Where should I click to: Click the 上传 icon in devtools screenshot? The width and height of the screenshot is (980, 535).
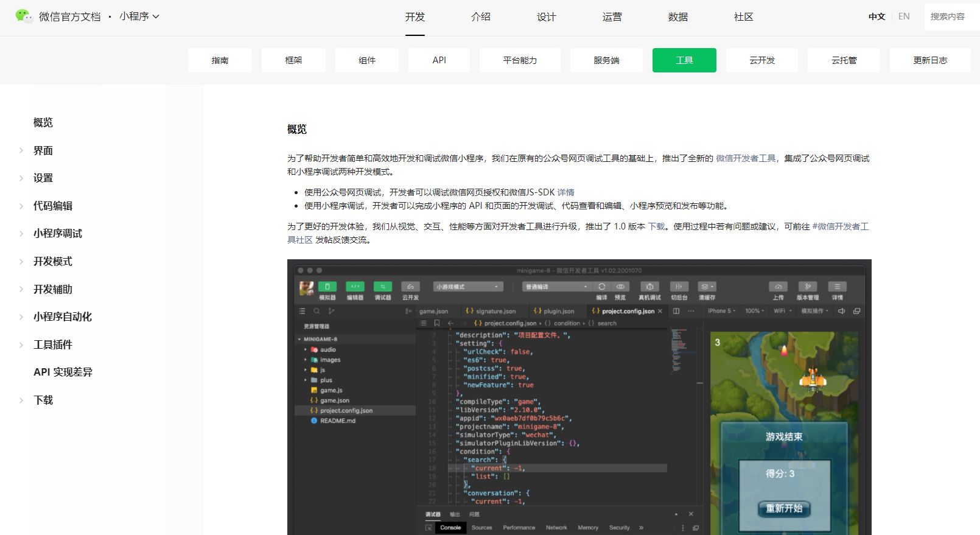pyautogui.click(x=778, y=287)
